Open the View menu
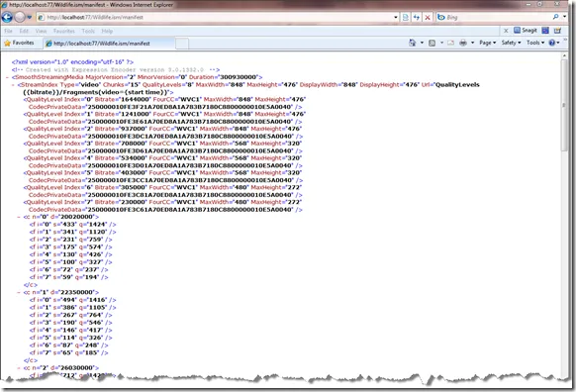The width and height of the screenshot is (576, 392). pos(41,32)
